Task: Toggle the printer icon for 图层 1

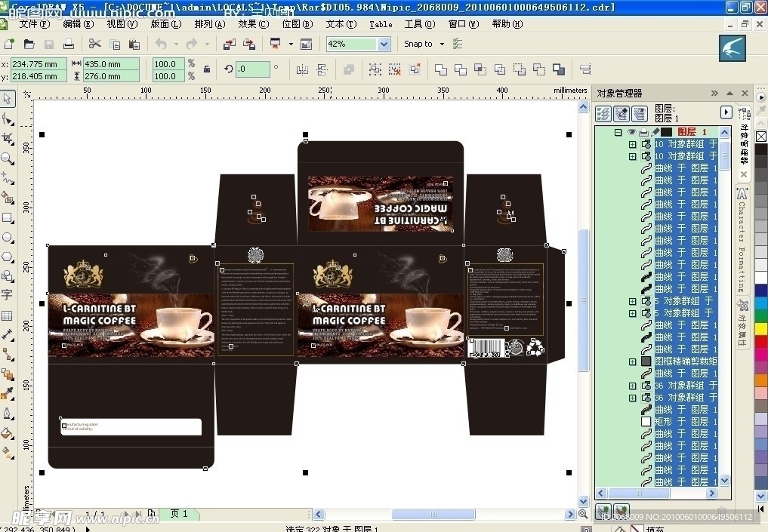Action: [x=643, y=132]
